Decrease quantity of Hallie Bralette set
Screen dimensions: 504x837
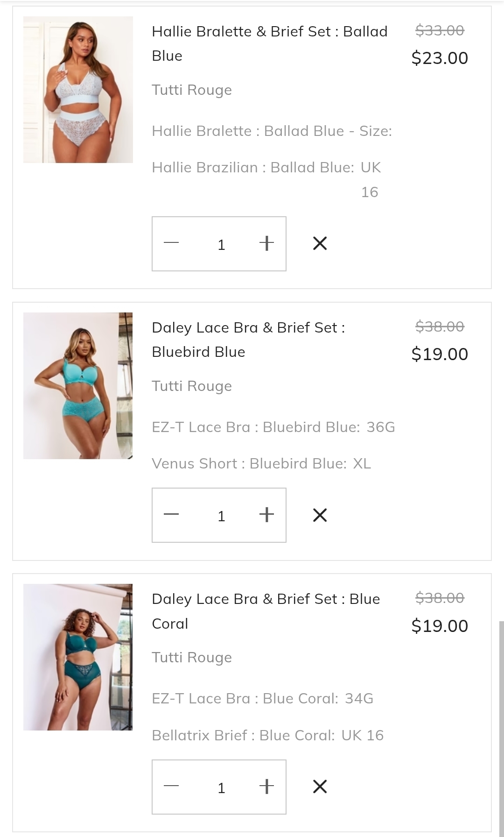point(171,243)
